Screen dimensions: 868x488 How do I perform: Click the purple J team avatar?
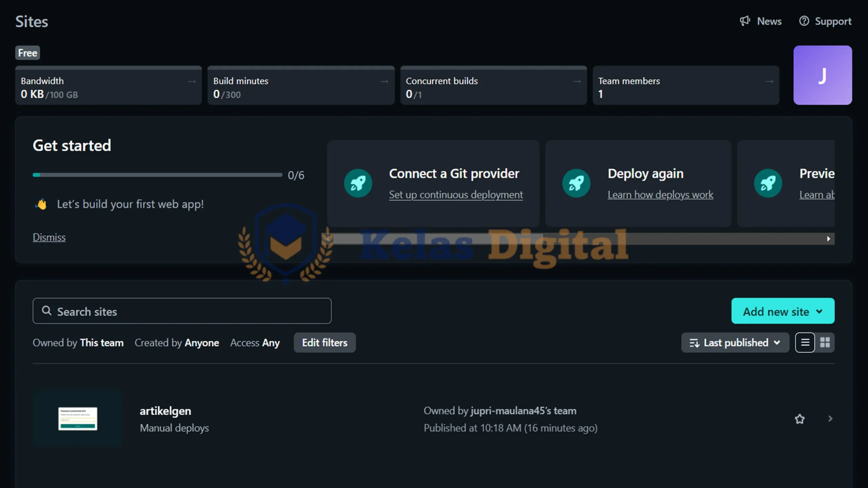822,75
